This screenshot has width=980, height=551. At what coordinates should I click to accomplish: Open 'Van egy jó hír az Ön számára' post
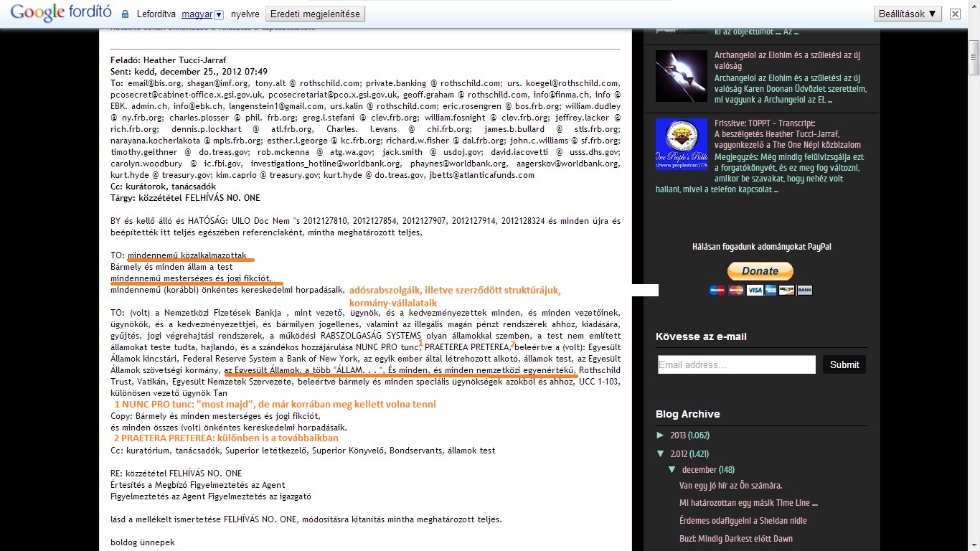(730, 486)
